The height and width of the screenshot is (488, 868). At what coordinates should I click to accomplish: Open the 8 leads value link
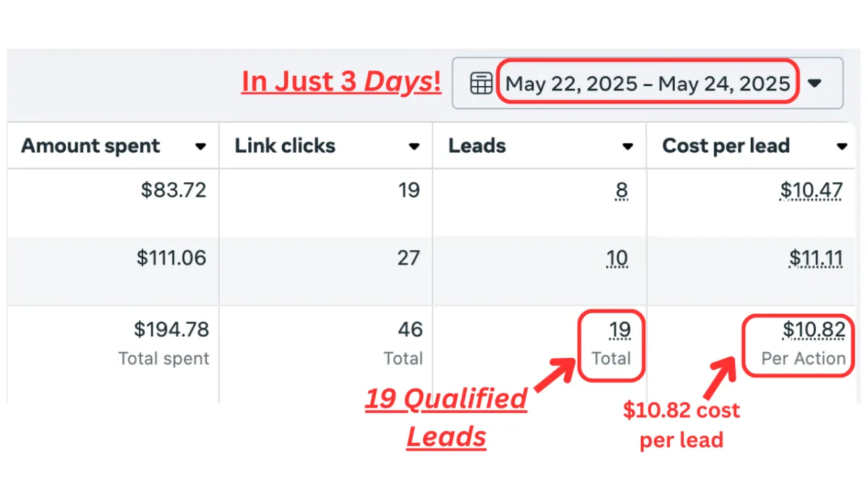tap(622, 191)
